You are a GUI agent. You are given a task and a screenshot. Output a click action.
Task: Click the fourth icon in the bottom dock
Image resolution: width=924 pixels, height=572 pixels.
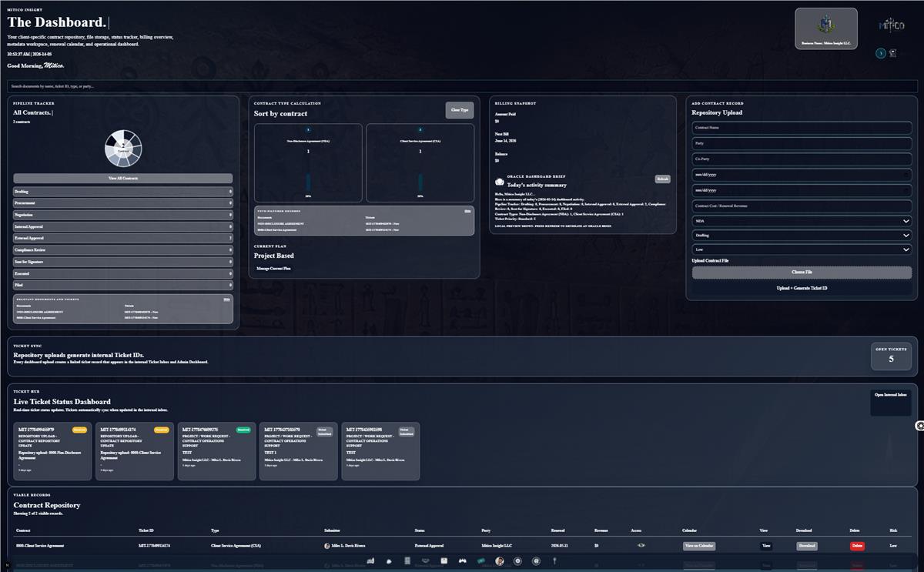(426, 561)
